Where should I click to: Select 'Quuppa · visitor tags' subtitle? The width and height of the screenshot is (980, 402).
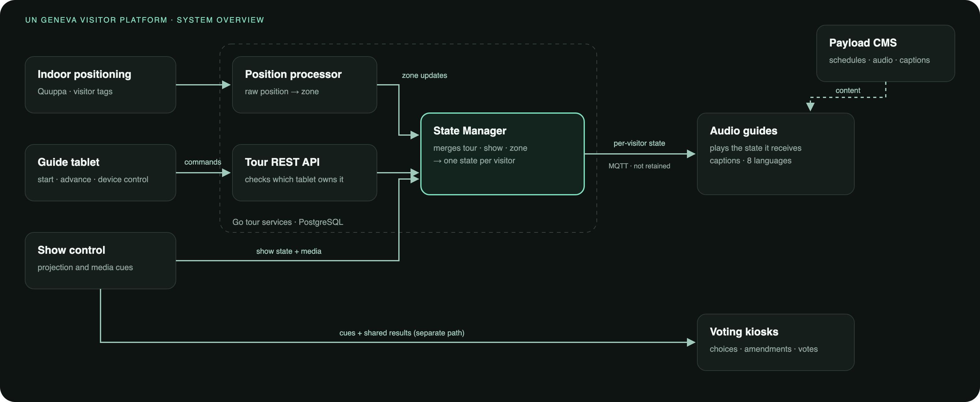coord(75,92)
